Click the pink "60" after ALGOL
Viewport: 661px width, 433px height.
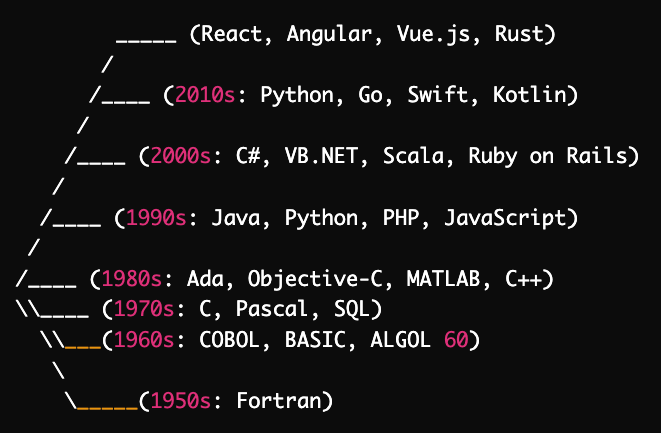(x=456, y=339)
